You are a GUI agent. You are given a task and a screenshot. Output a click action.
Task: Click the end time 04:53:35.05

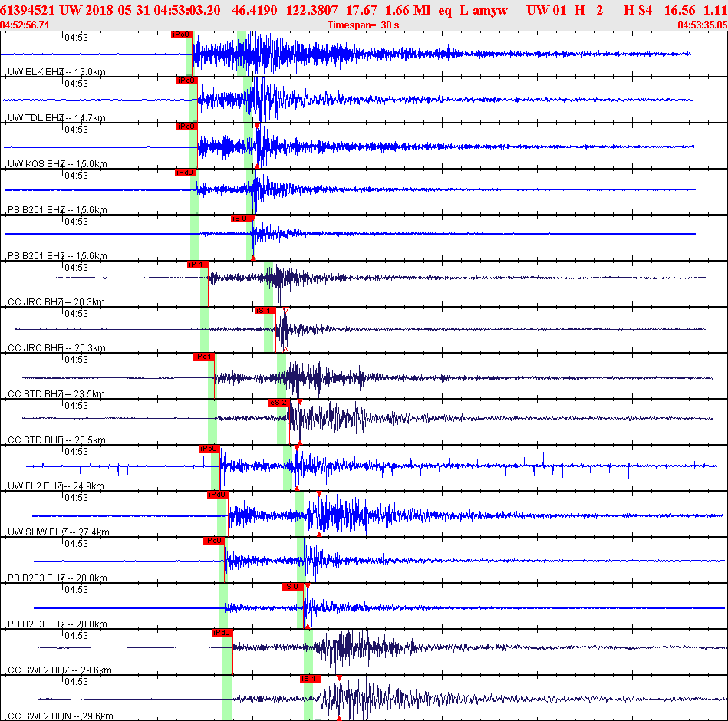tap(703, 25)
